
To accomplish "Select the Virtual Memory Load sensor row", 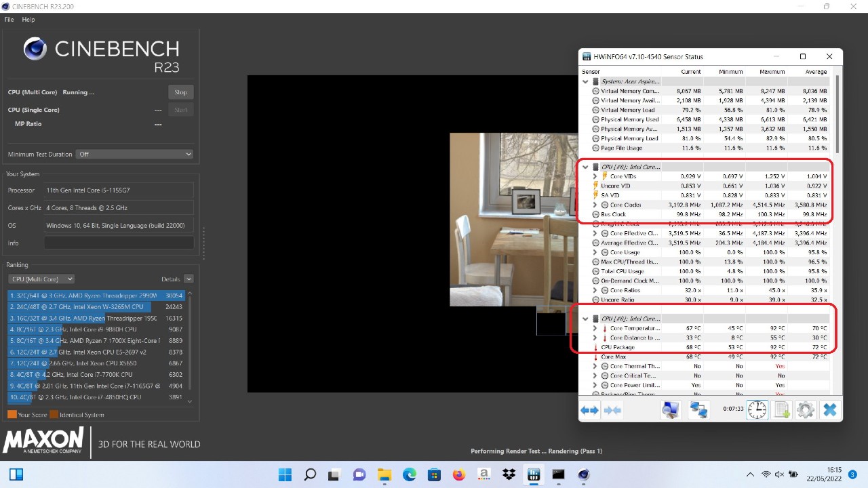I will 705,110.
